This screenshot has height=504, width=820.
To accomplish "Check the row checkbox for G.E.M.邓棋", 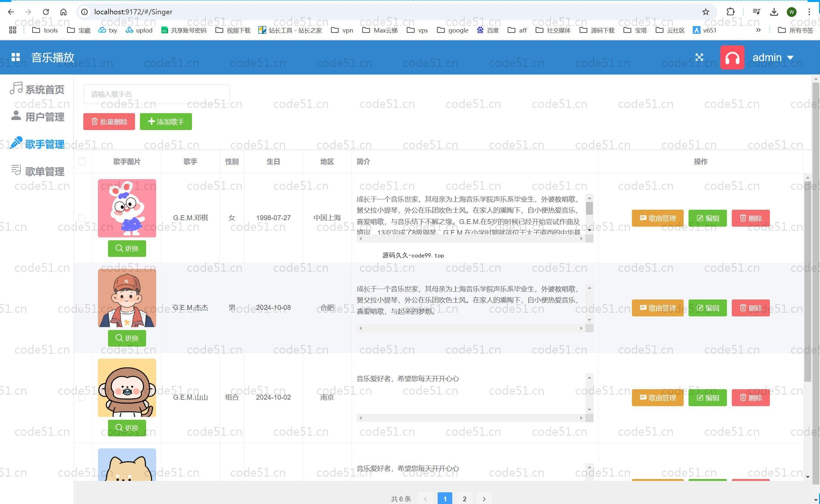I will tap(82, 218).
